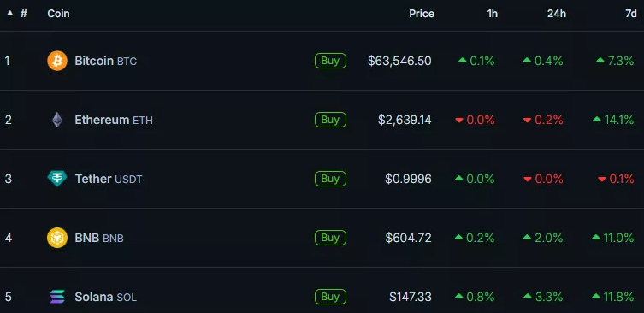Open the Solana SOL coin page

tap(105, 297)
